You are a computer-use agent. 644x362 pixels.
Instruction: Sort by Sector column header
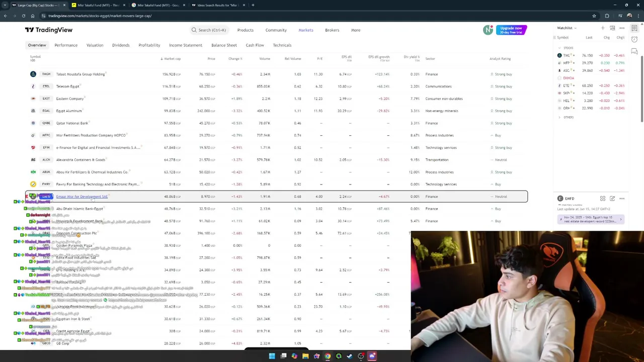430,59
